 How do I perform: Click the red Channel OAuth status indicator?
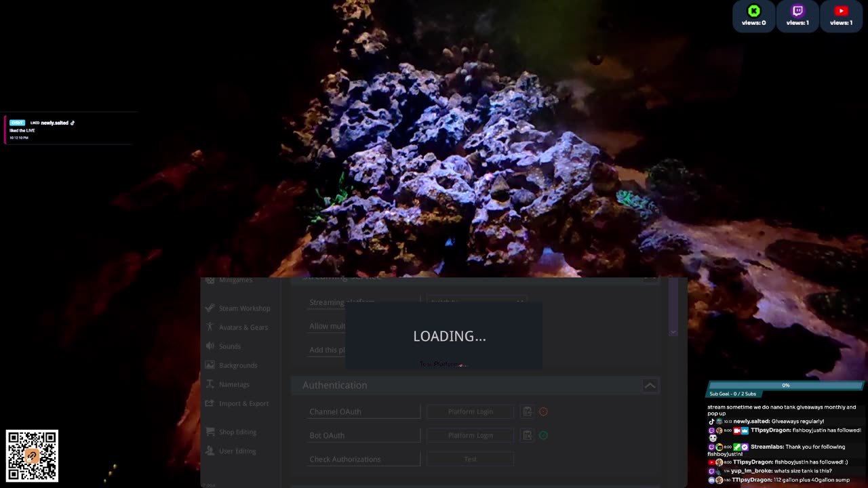point(543,411)
